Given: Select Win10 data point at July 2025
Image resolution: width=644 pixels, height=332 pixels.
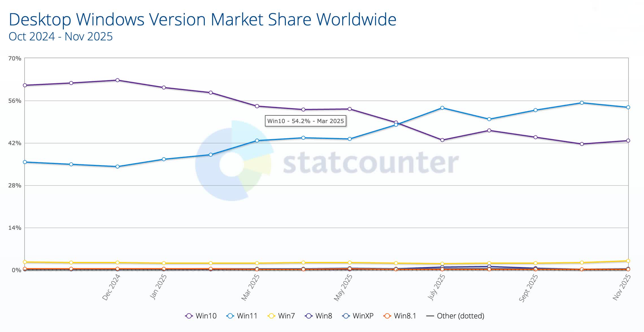Looking at the screenshot, I should (442, 140).
